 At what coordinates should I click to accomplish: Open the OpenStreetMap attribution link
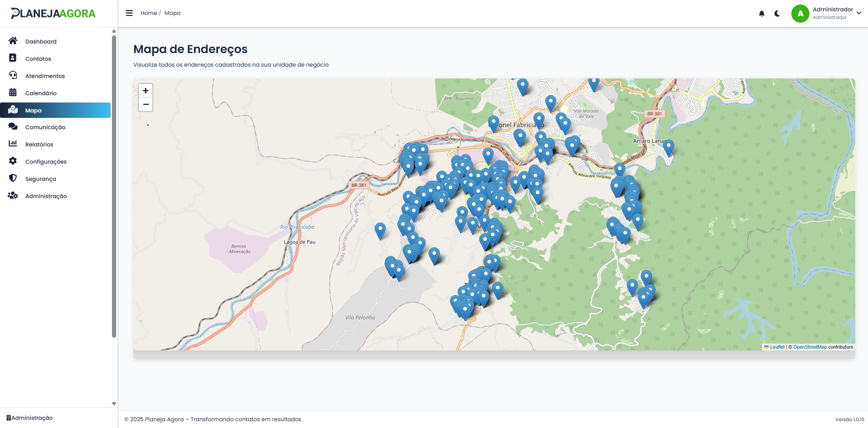(809, 347)
